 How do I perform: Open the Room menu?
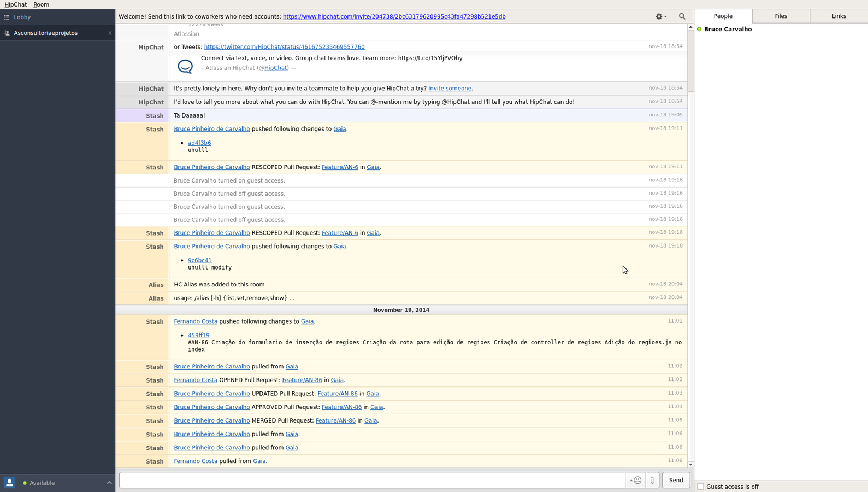pyautogui.click(x=41, y=4)
